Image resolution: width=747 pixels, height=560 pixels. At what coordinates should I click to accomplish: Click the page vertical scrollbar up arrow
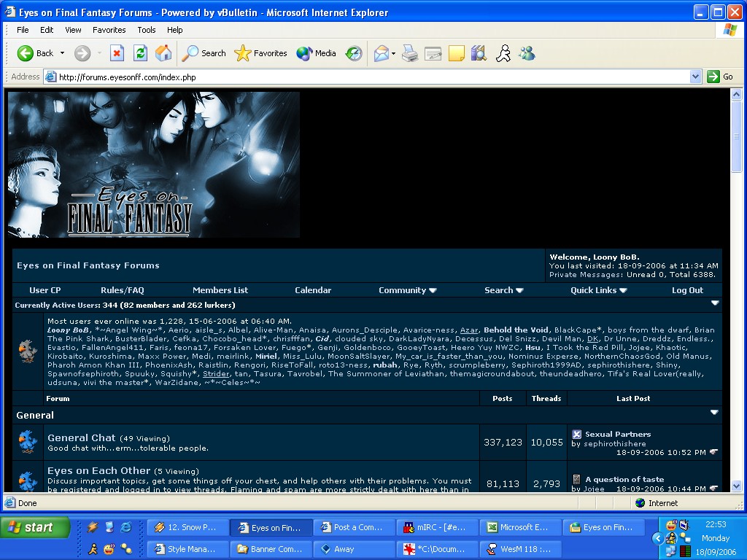pyautogui.click(x=737, y=94)
